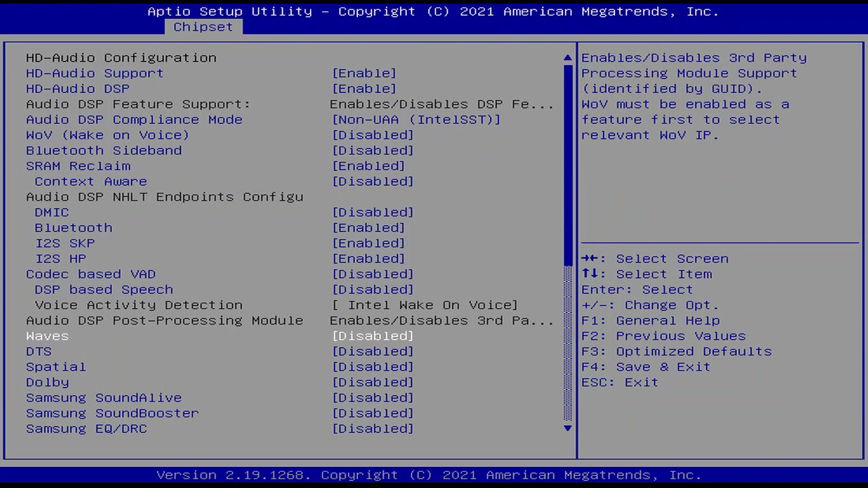Viewport: 868px width, 488px height.
Task: Select the HD-Audio DSP label
Action: pyautogui.click(x=77, y=89)
